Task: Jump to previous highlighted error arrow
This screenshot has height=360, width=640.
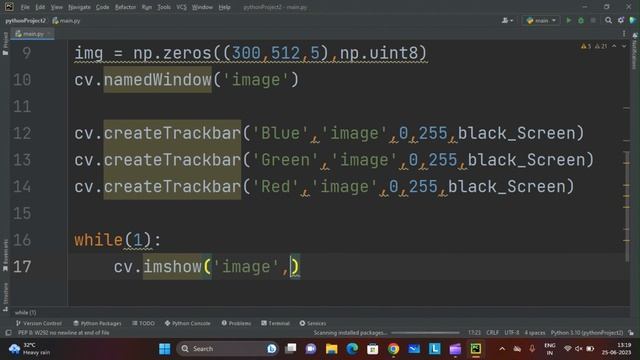Action: tap(614, 47)
